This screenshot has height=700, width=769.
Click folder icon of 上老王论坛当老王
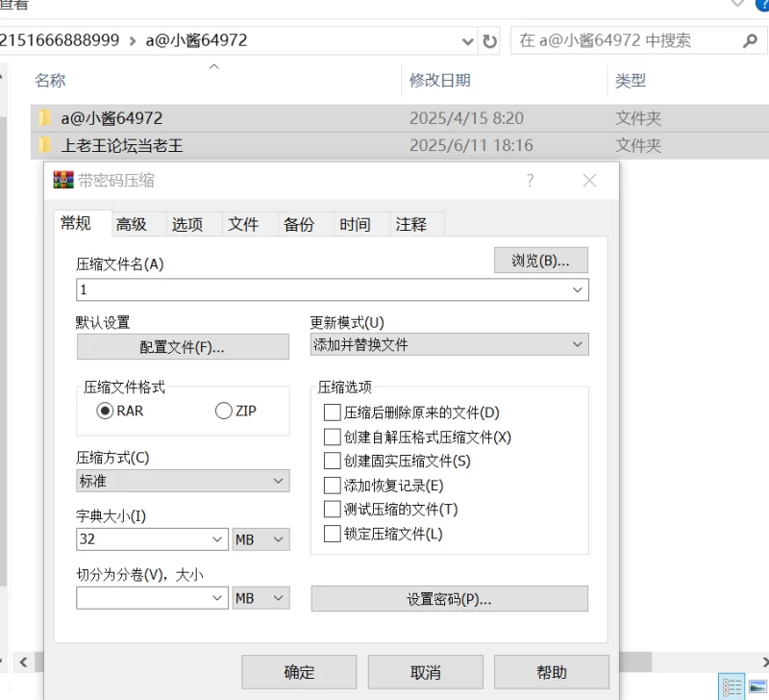click(44, 144)
